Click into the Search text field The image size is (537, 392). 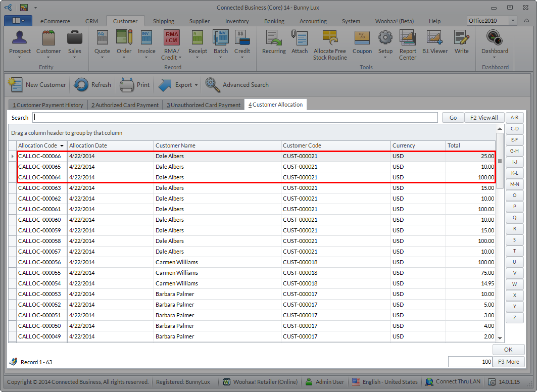pos(235,118)
